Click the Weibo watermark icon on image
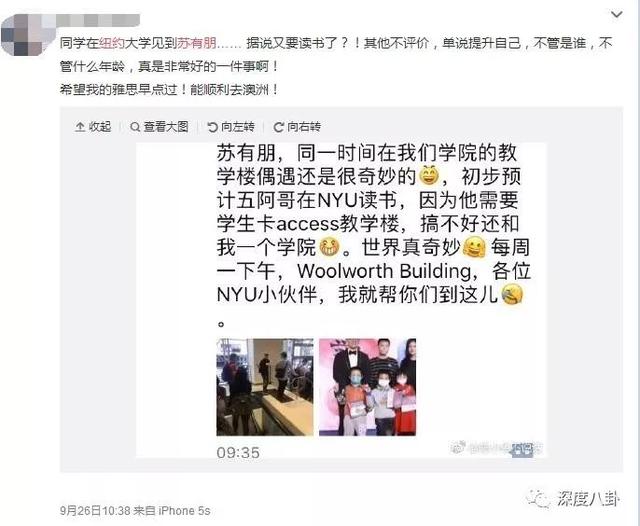Screen dimensions: 640x526 pyautogui.click(x=459, y=448)
